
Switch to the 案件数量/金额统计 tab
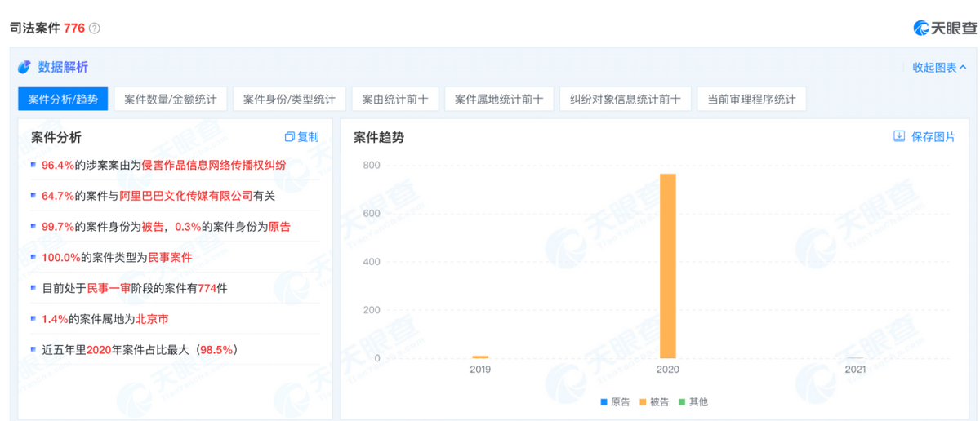[x=171, y=100]
